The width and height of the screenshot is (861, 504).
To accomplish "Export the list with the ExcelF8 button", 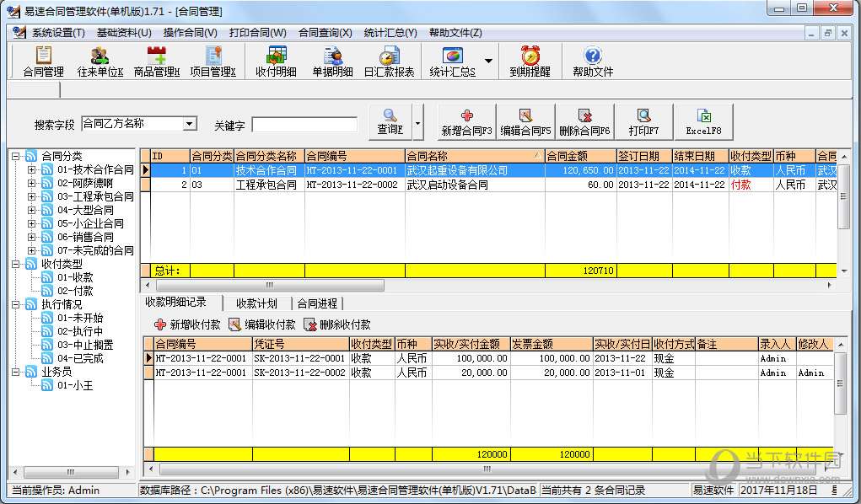I will [x=703, y=122].
